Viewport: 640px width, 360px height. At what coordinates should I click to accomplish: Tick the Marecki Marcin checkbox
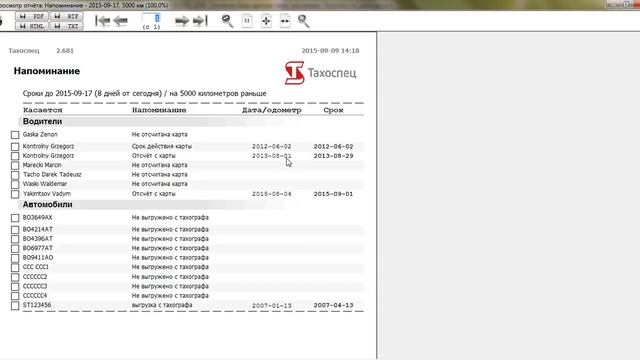pyautogui.click(x=15, y=165)
